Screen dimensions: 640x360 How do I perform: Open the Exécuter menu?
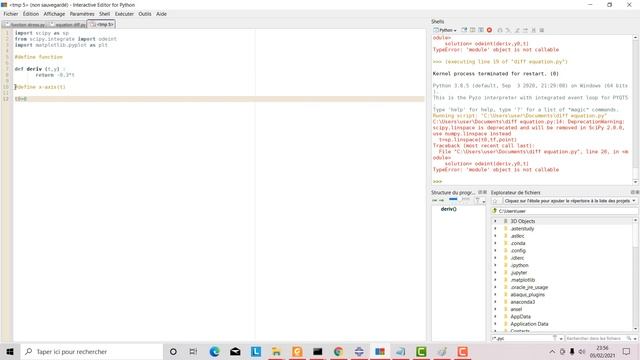pyautogui.click(x=124, y=14)
